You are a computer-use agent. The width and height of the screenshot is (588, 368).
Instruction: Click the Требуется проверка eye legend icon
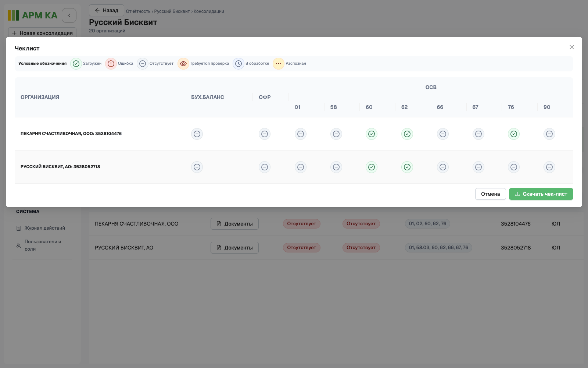click(x=183, y=64)
